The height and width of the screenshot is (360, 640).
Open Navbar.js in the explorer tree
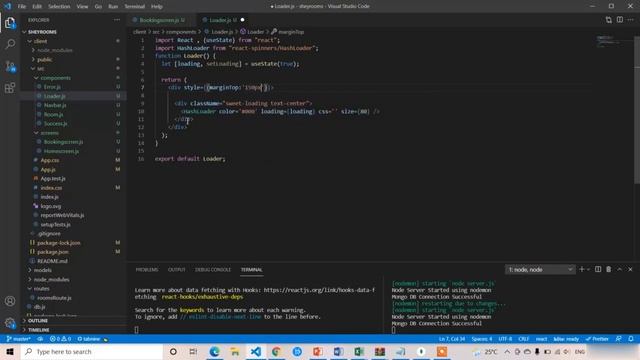55,105
